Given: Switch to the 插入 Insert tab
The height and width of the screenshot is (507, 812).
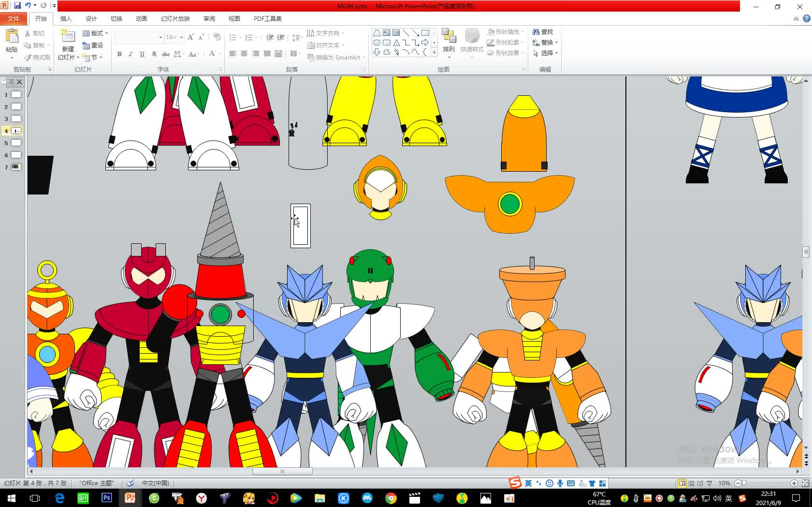Looking at the screenshot, I should pyautogui.click(x=66, y=19).
